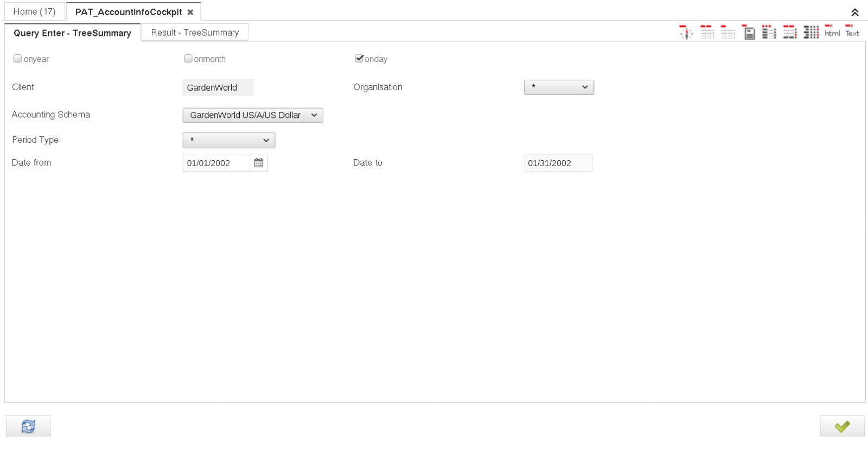This screenshot has height=461, width=868.
Task: Click the Text export toolbar icon
Action: [852, 32]
